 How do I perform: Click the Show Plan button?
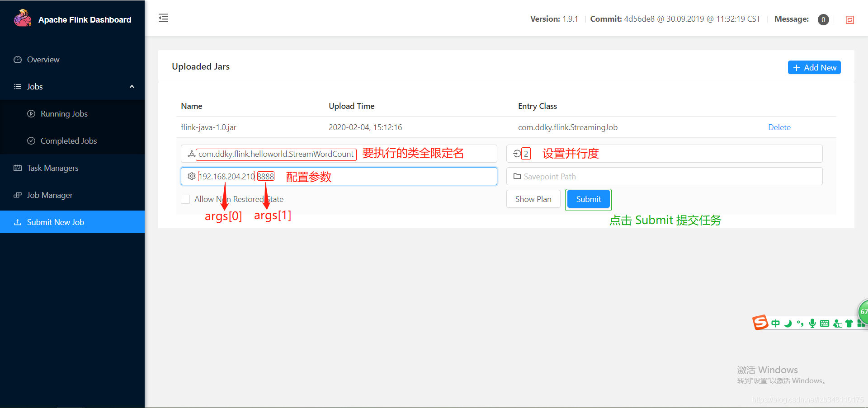click(533, 199)
